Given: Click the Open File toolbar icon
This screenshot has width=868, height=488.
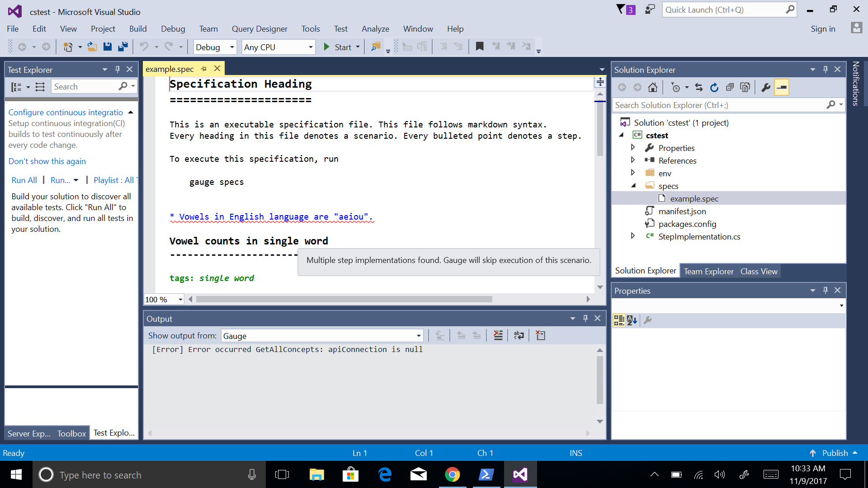Looking at the screenshot, I should click(x=92, y=47).
